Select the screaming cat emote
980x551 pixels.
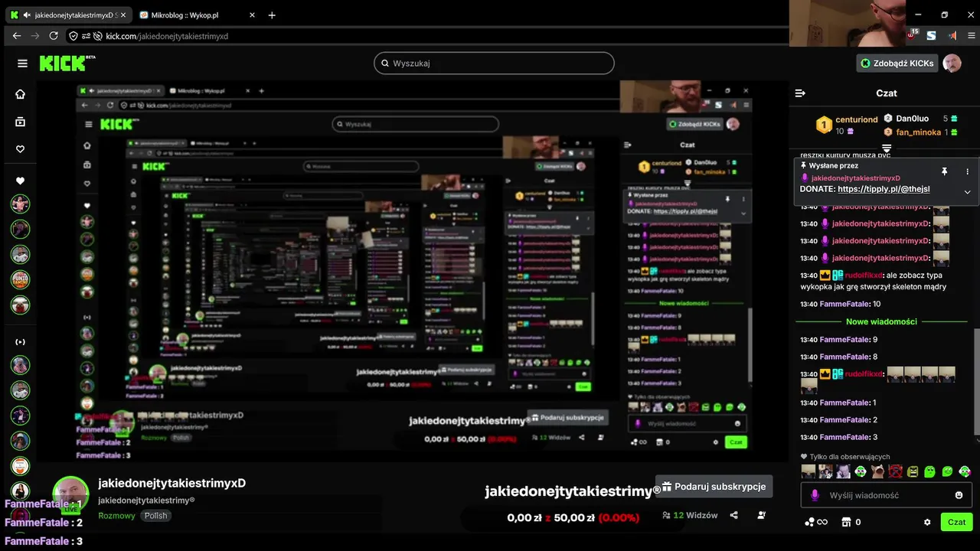click(x=877, y=471)
